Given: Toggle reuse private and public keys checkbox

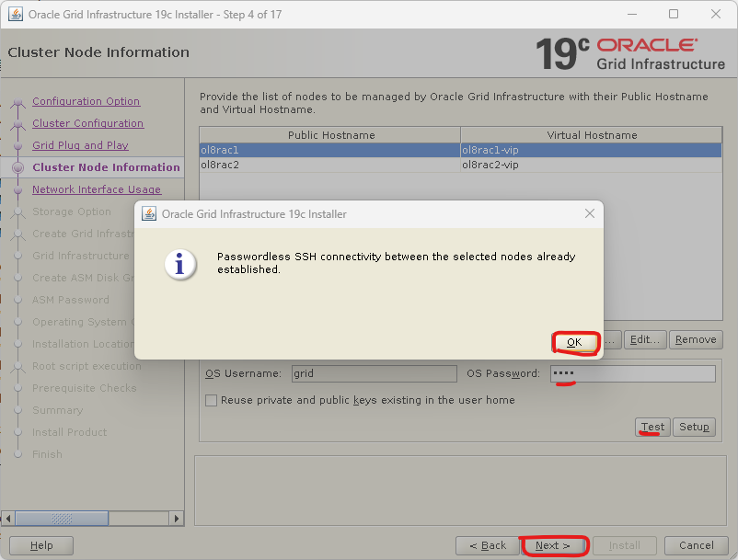Looking at the screenshot, I should click(x=212, y=400).
